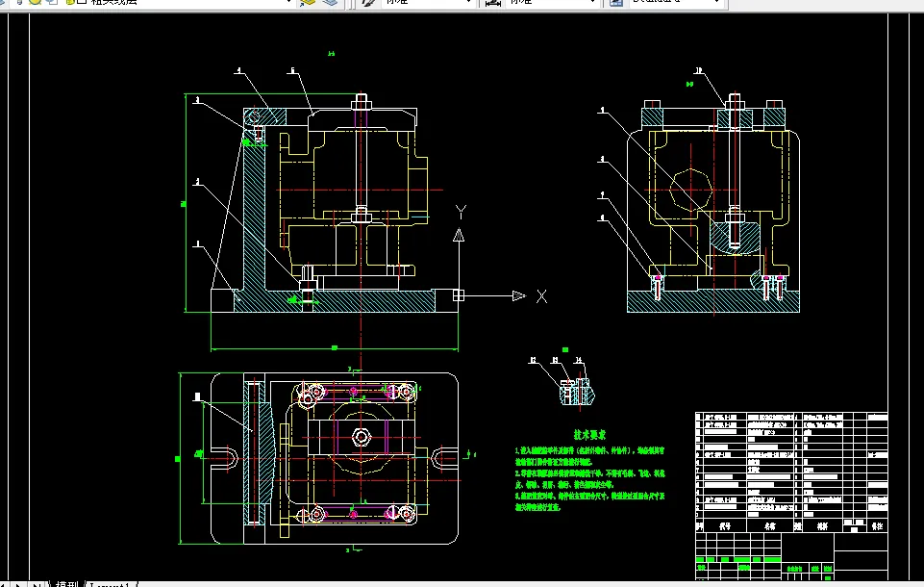The image size is (924, 587).
Task: Select the small bolt detail view
Action: tap(578, 393)
